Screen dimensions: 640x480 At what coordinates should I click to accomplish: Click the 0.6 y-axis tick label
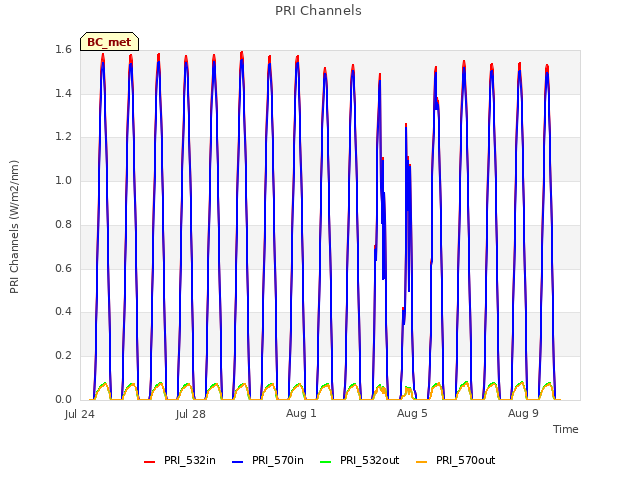point(63,268)
